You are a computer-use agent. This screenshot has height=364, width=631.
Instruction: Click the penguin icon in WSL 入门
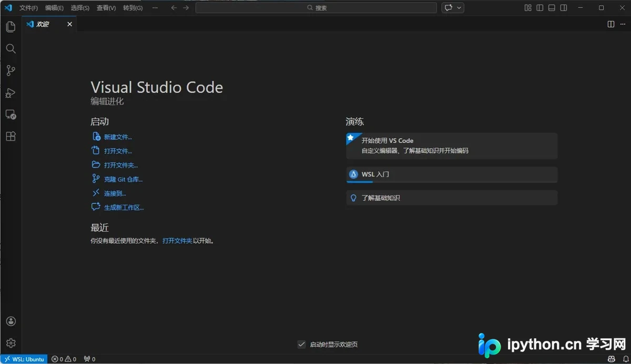tap(354, 174)
